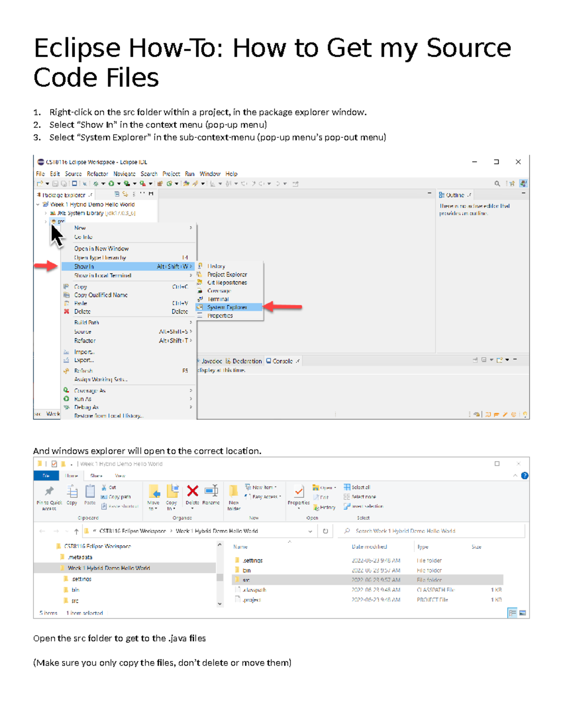
Task: Open the Navigate menu in Eclipse
Action: [x=124, y=174]
